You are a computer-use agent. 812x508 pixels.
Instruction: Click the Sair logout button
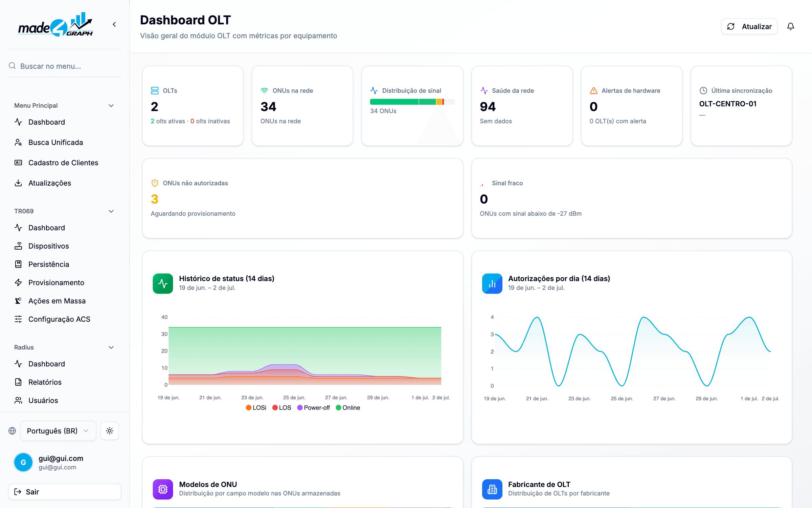(x=65, y=492)
